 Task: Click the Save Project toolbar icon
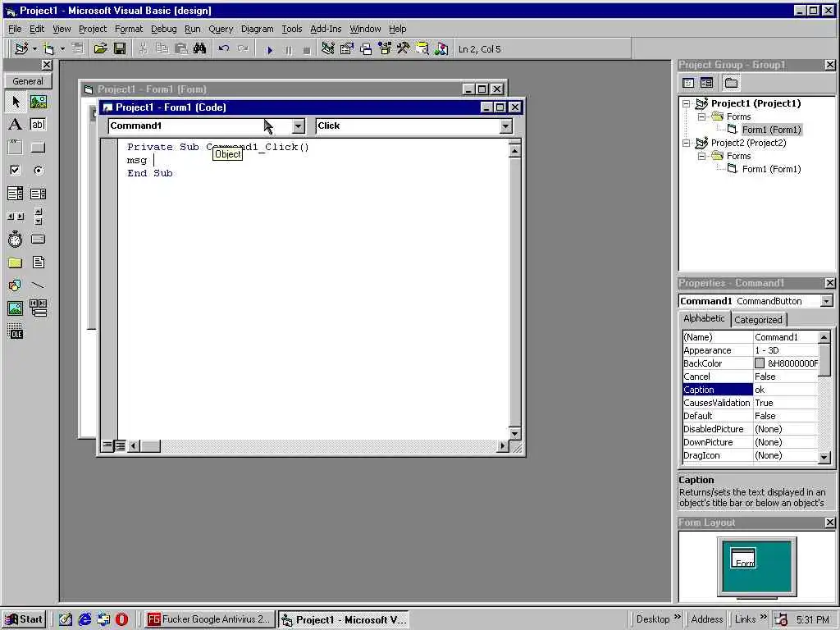tap(120, 49)
